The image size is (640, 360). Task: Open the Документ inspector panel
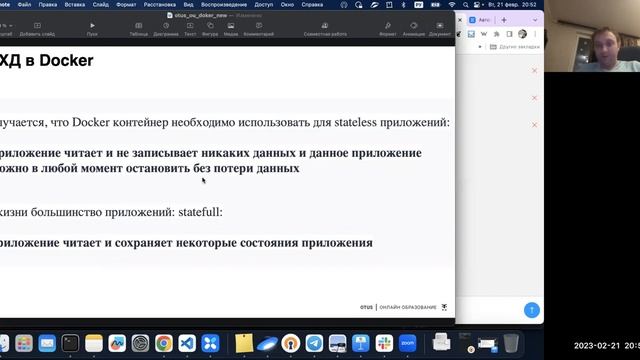pyautogui.click(x=440, y=29)
